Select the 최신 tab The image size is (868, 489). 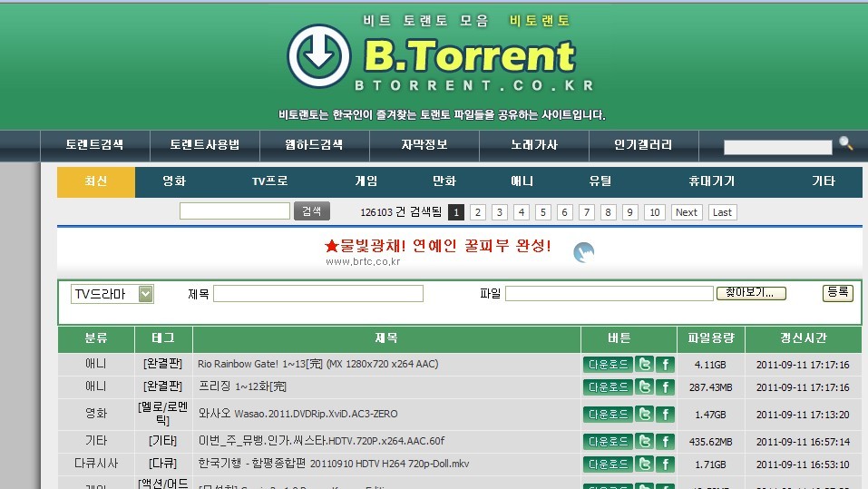96,181
